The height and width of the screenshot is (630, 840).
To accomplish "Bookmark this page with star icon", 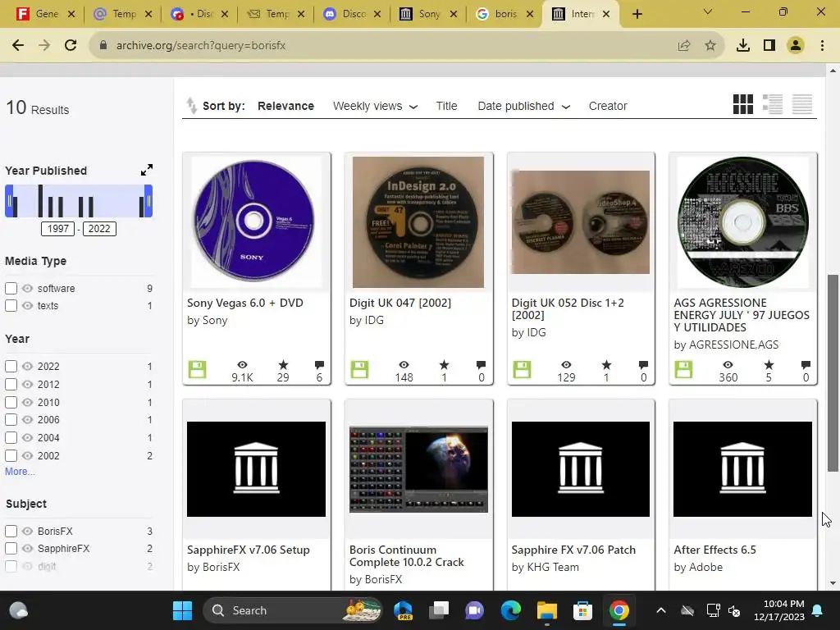I will [710, 46].
